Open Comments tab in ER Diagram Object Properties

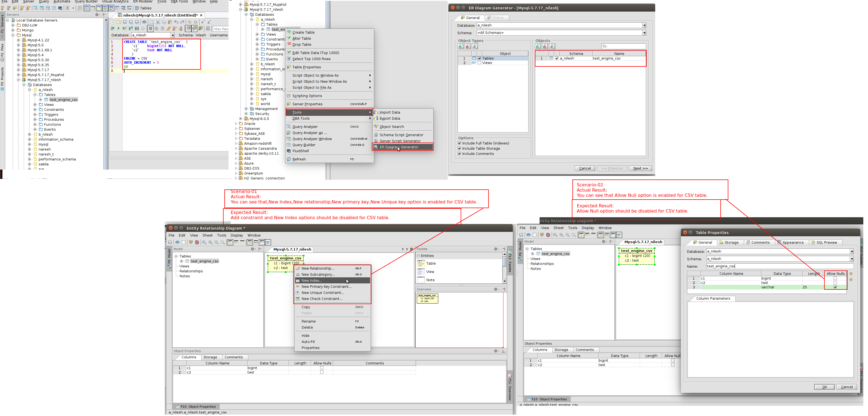coord(233,357)
